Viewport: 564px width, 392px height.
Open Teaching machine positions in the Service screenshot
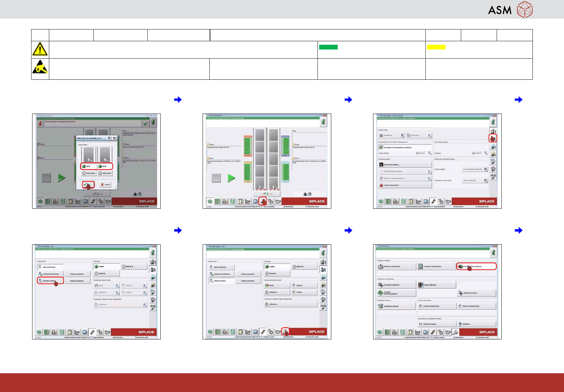(x=397, y=293)
